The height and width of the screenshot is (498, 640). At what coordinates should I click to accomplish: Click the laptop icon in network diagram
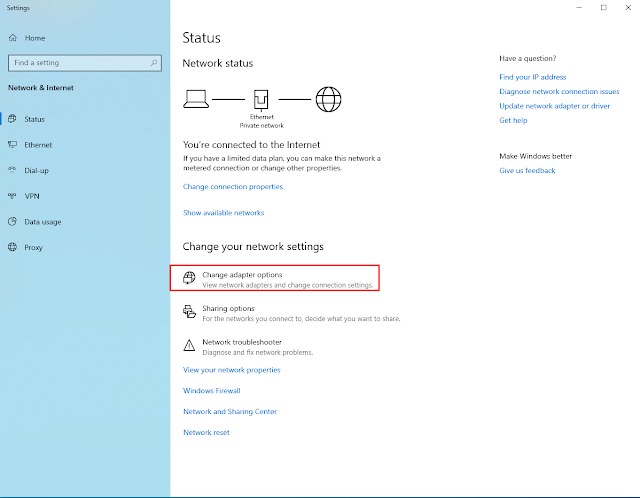click(196, 99)
